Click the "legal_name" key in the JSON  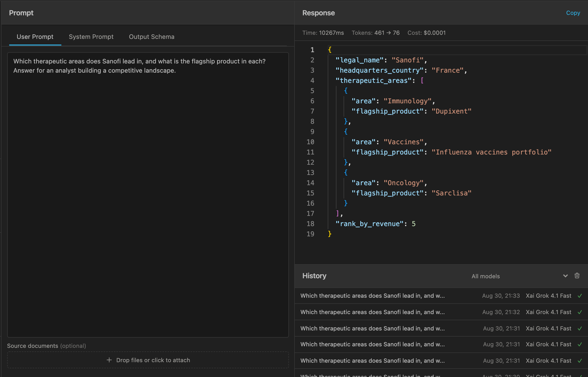pos(359,60)
